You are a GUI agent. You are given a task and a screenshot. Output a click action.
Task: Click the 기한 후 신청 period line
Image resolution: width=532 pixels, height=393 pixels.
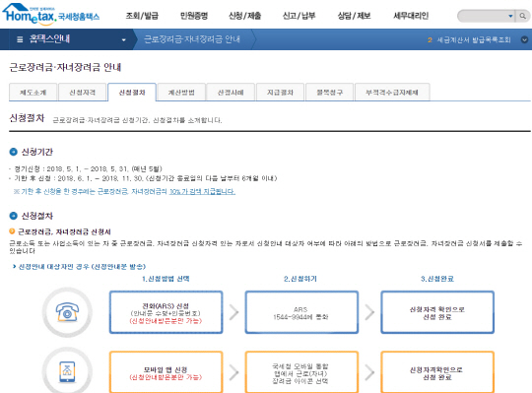[145, 178]
